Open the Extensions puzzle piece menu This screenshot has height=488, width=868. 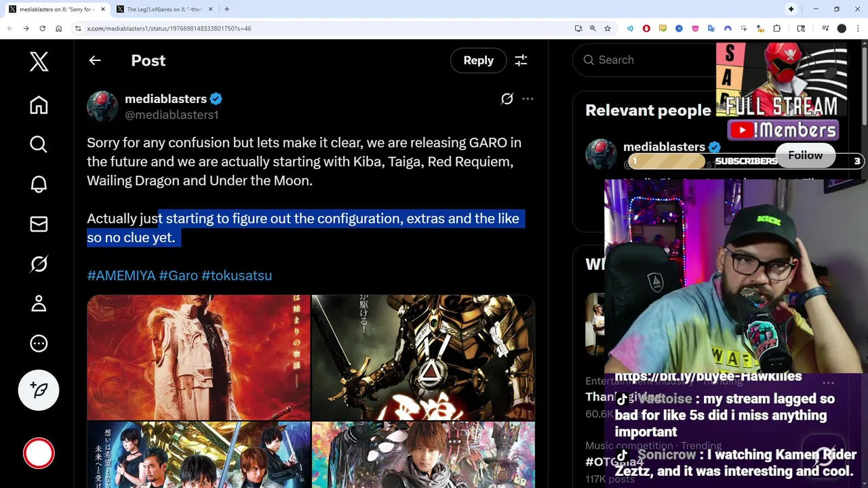tap(777, 28)
